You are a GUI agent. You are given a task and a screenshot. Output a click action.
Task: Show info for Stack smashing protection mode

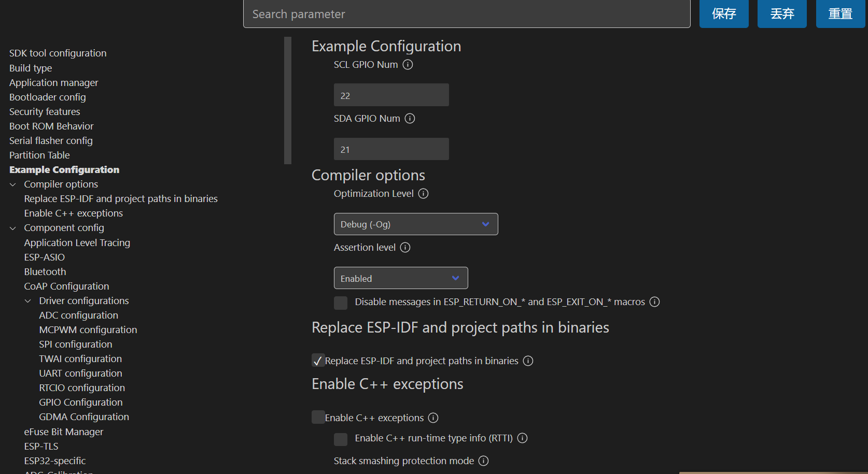click(x=484, y=461)
